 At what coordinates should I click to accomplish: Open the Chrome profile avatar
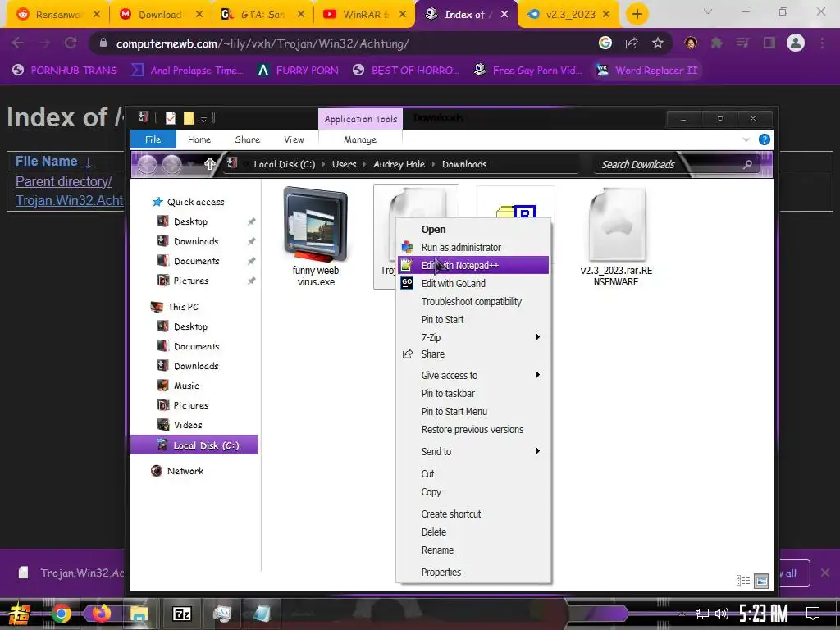coord(796,43)
